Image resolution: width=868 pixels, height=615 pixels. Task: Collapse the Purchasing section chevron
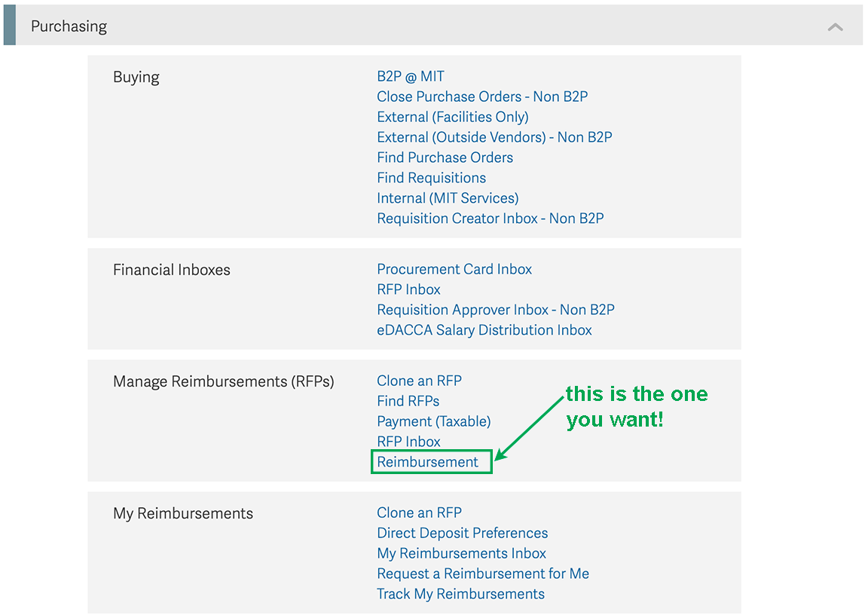click(835, 27)
